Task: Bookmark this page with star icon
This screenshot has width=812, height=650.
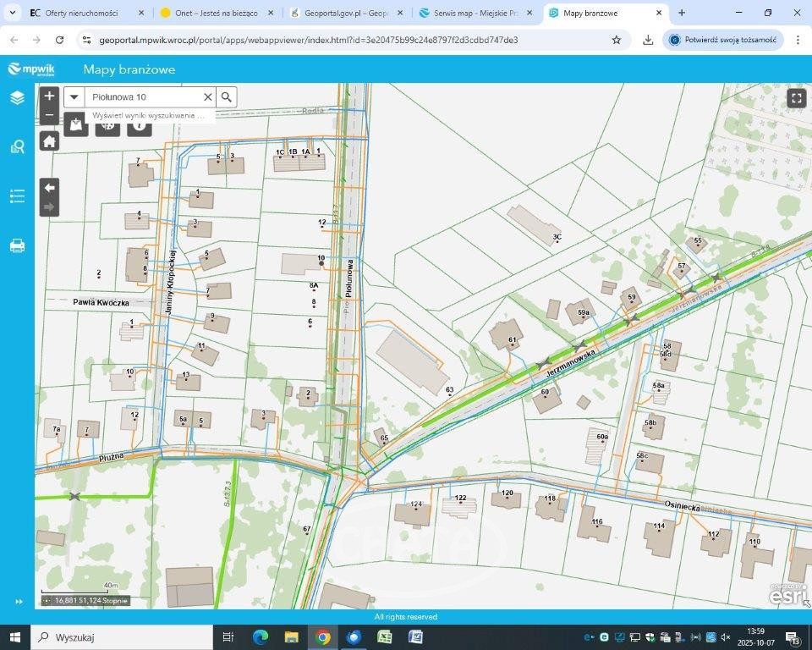Action: (617, 40)
